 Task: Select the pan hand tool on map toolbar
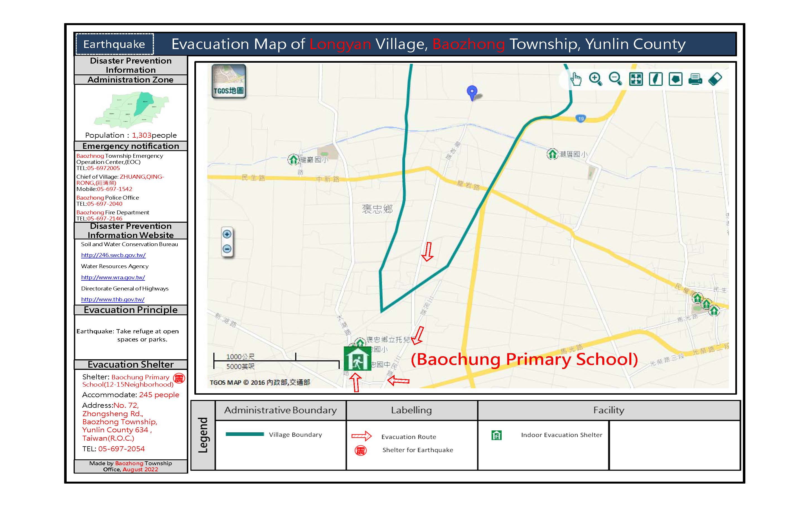point(576,79)
